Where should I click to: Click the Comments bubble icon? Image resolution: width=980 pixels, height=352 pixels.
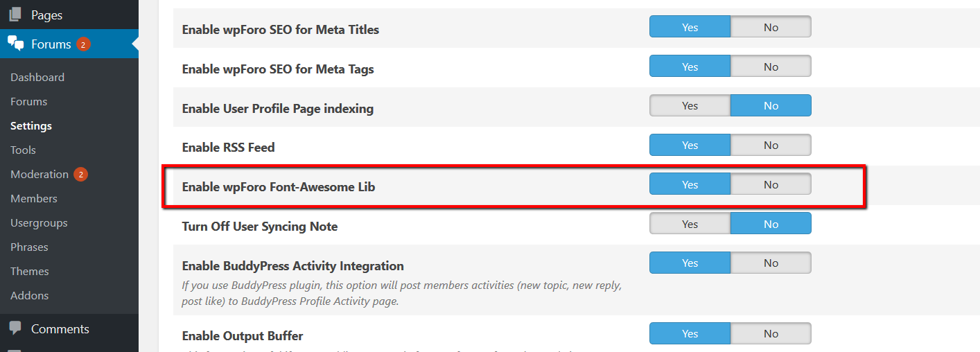[x=15, y=329]
